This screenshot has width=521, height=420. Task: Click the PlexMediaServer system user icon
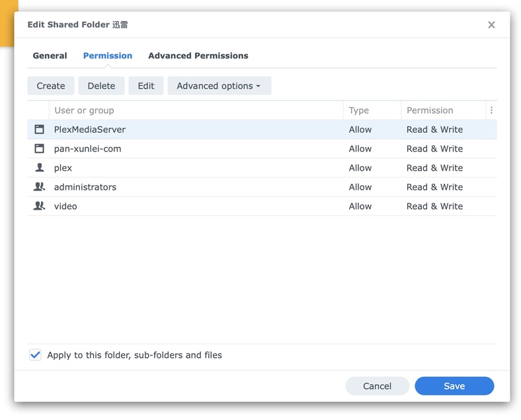[x=39, y=130]
